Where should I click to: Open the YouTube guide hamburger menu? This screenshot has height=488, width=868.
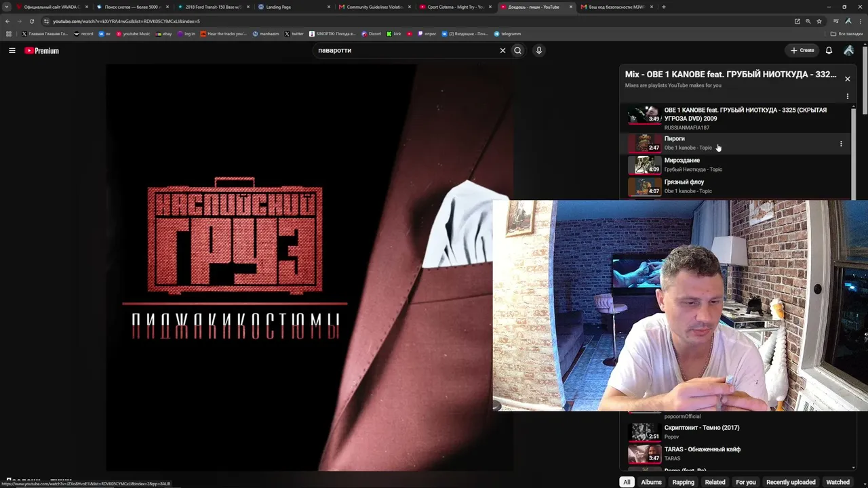pos(12,50)
